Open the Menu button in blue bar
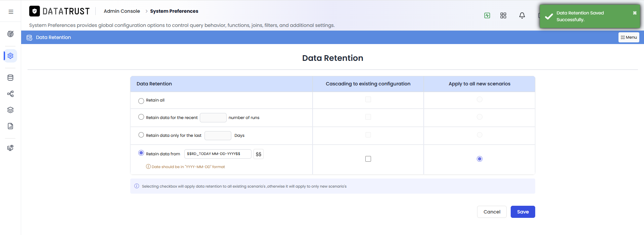Image resolution: width=644 pixels, height=235 pixels. point(629,37)
